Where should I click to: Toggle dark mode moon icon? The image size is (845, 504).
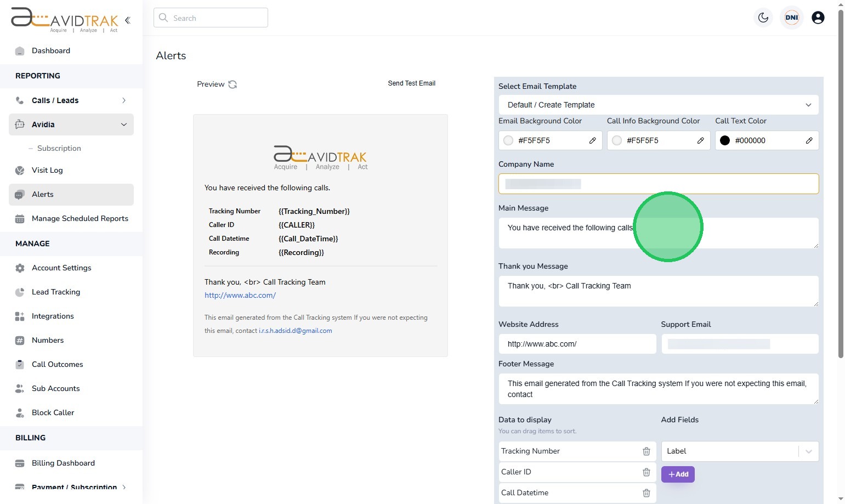763,18
